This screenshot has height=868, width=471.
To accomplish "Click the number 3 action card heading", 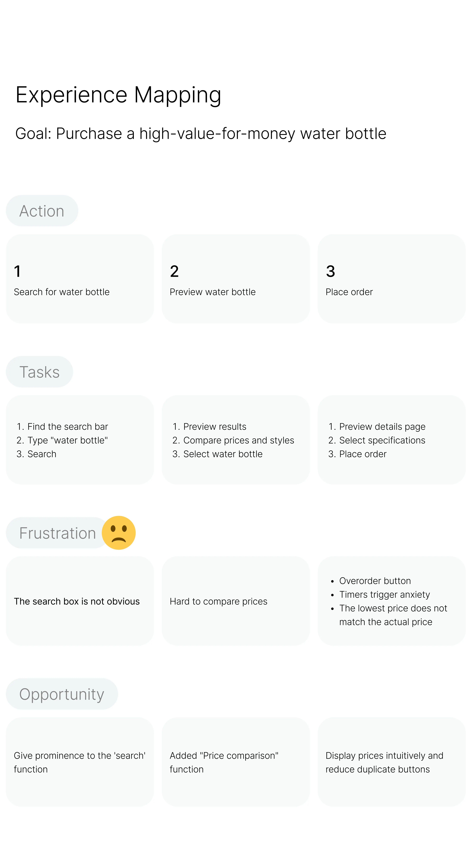I will point(330,272).
